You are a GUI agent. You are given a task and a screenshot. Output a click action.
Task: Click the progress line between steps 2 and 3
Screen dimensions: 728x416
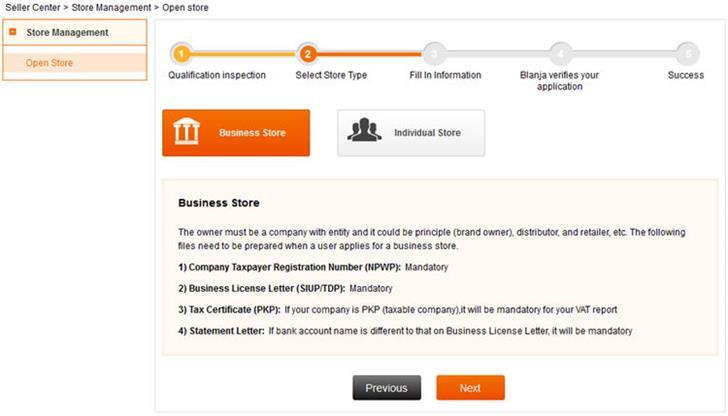(x=370, y=54)
